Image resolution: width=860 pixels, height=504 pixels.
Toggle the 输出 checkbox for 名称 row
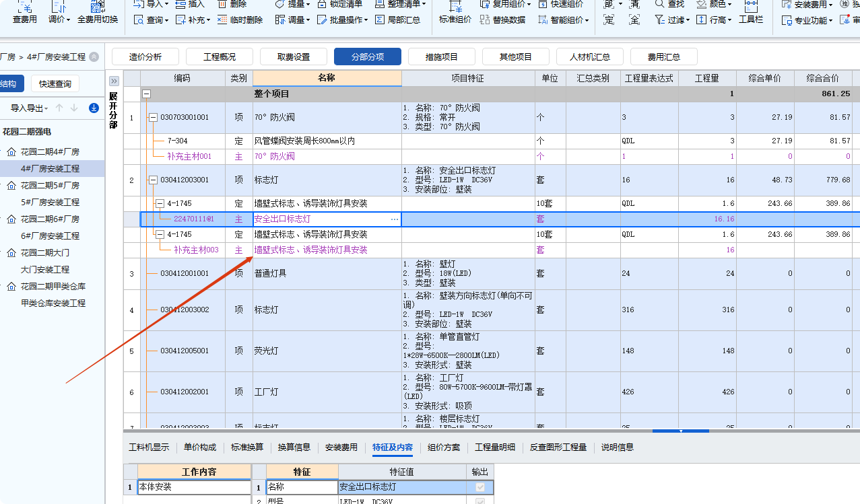(x=480, y=487)
